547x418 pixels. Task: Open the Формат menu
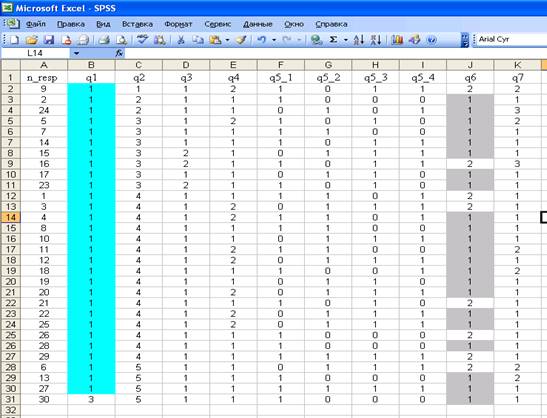point(178,24)
